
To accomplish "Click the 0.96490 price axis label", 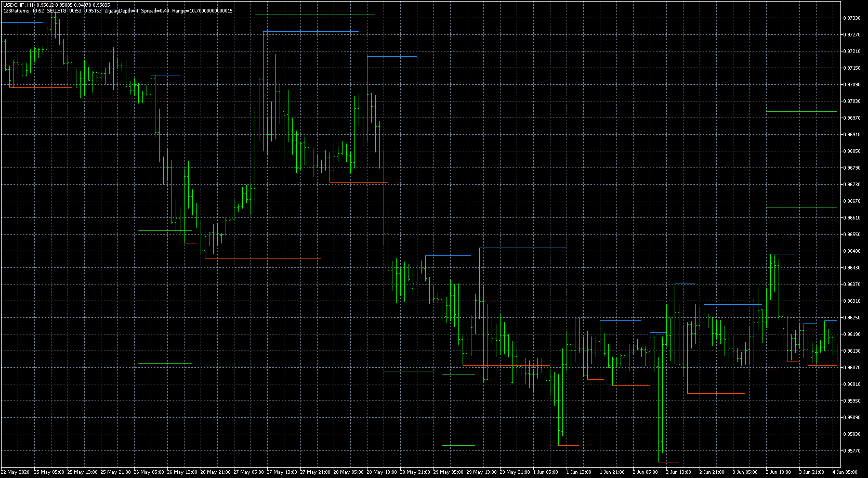I will [853, 251].
